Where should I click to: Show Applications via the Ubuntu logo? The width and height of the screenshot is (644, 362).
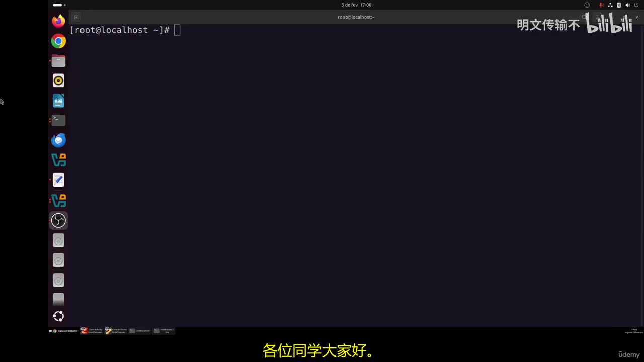click(x=58, y=316)
